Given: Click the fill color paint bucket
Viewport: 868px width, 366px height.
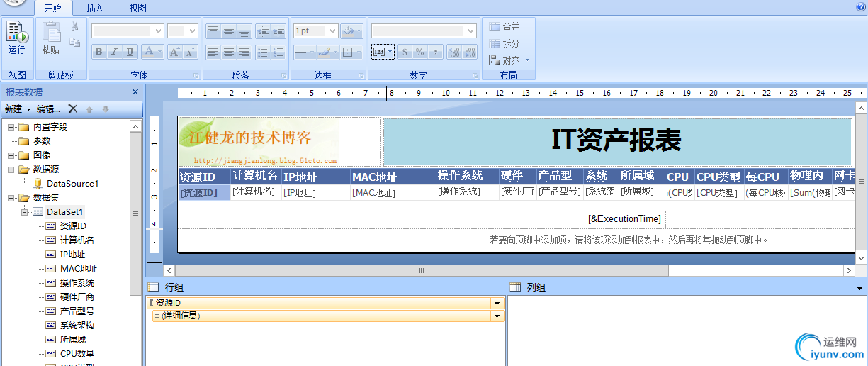Looking at the screenshot, I should 348,30.
